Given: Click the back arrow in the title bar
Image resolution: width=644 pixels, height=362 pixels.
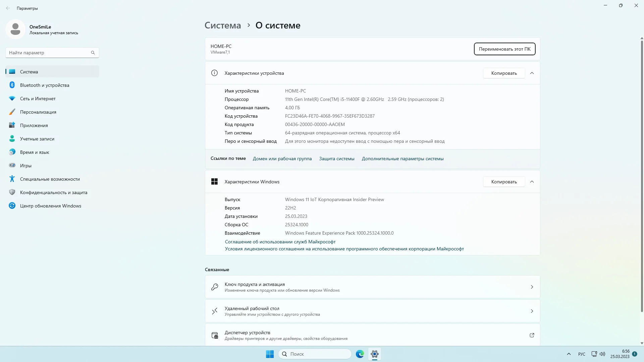Looking at the screenshot, I should click(8, 8).
